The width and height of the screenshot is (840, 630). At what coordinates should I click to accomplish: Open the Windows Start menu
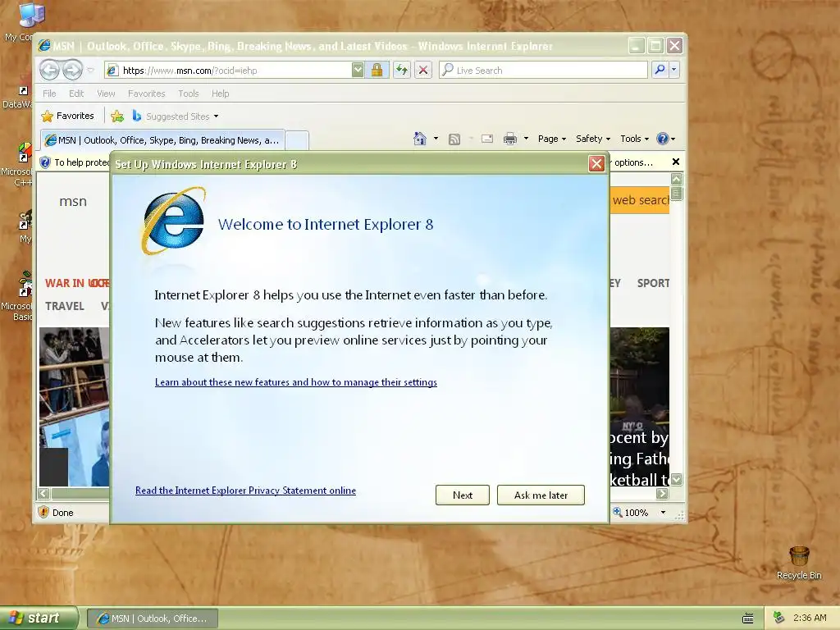click(x=39, y=619)
